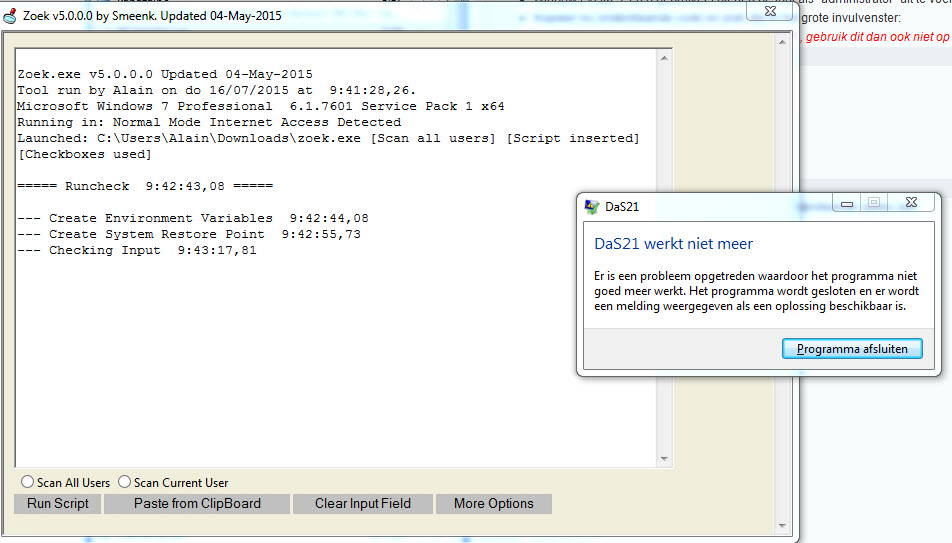Select the Scan Current User radio button
The image size is (952, 543).
tap(124, 482)
